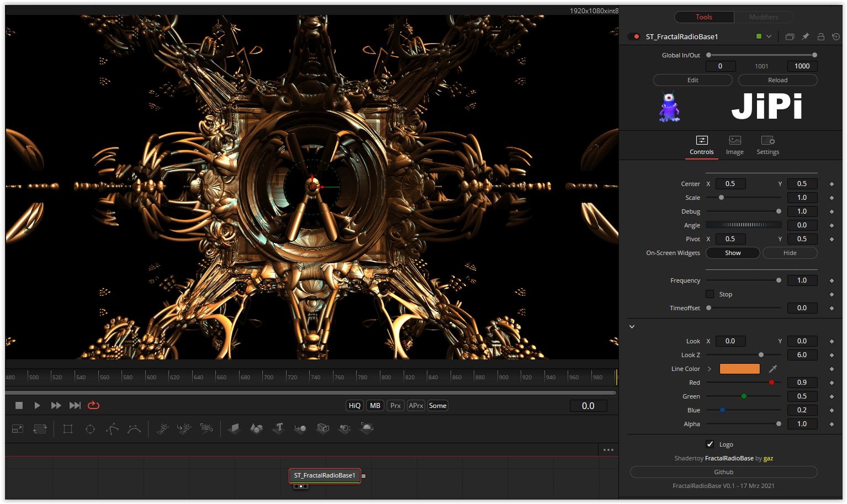Toggle the Prx proxy mode
This screenshot has width=847, height=504.
pyautogui.click(x=395, y=406)
